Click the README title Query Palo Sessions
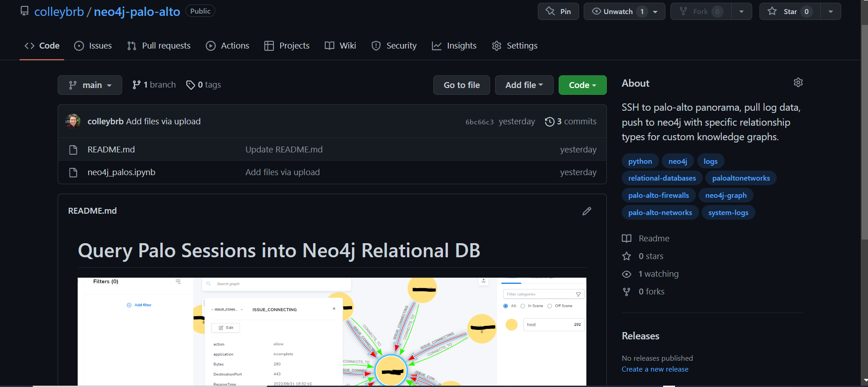868x387 pixels. [x=279, y=251]
